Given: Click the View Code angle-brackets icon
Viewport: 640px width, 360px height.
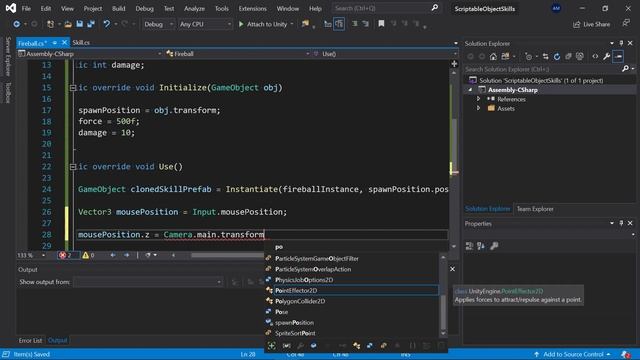Looking at the screenshot, I should click(x=595, y=56).
